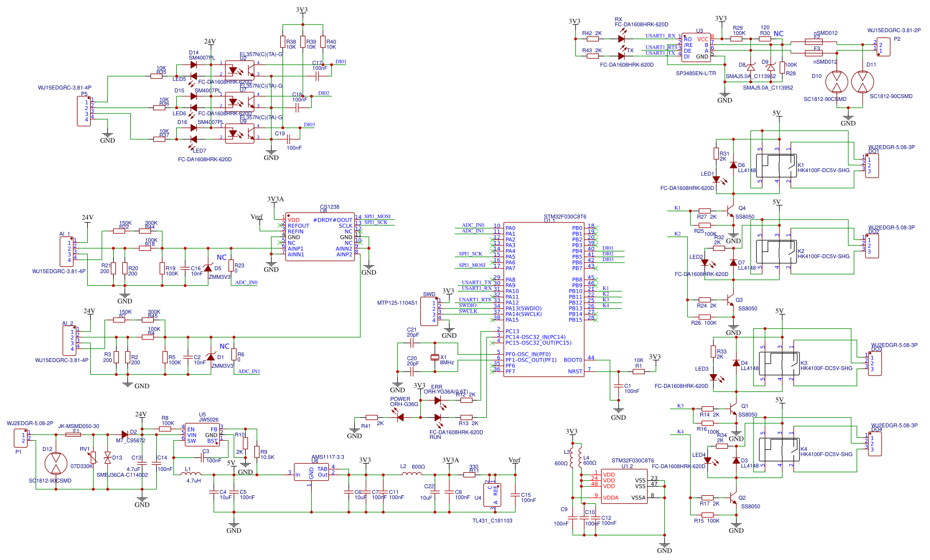Click the Q3 transistor symbol
930x560 pixels.
click(731, 301)
